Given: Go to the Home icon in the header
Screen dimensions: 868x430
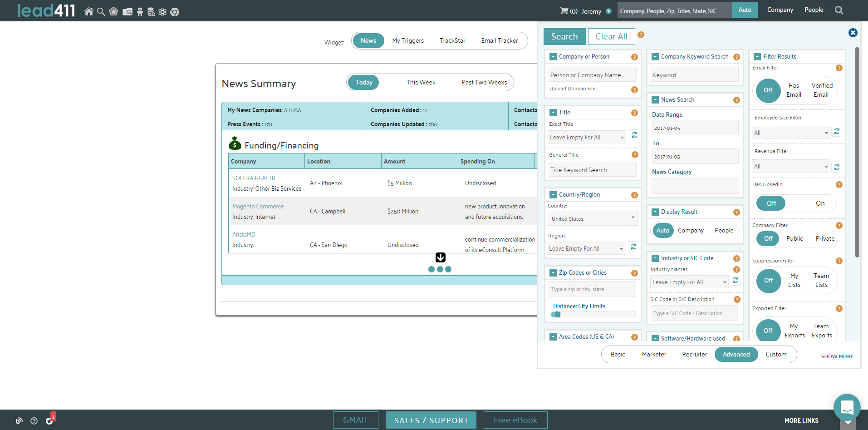Looking at the screenshot, I should click(89, 11).
